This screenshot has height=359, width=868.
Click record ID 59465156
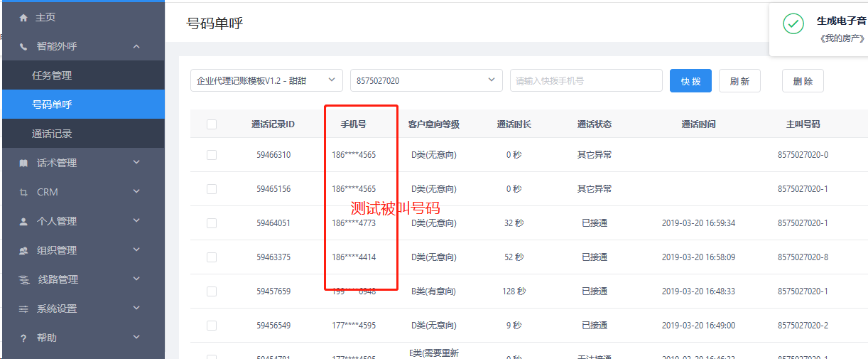(x=273, y=188)
